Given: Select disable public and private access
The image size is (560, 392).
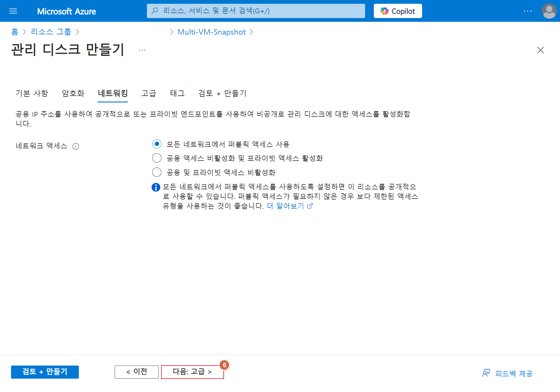Looking at the screenshot, I should tap(157, 172).
